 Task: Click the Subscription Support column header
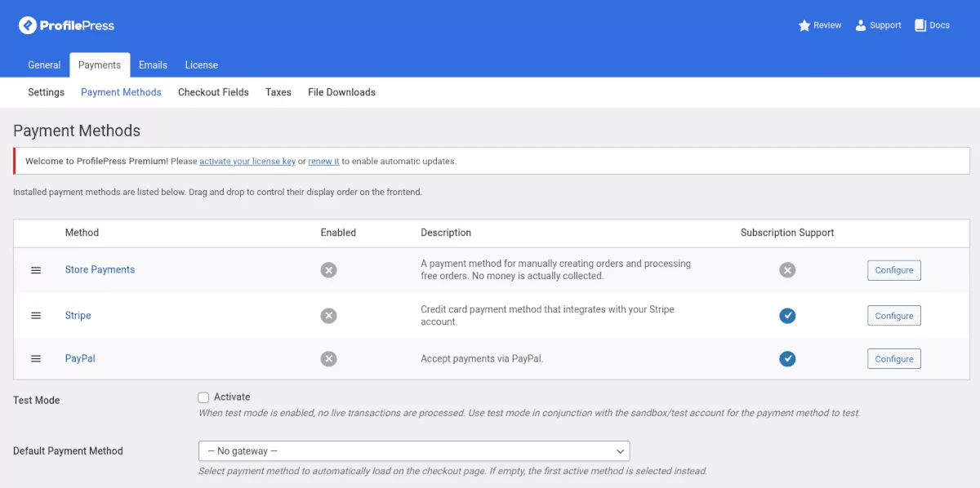tap(787, 233)
